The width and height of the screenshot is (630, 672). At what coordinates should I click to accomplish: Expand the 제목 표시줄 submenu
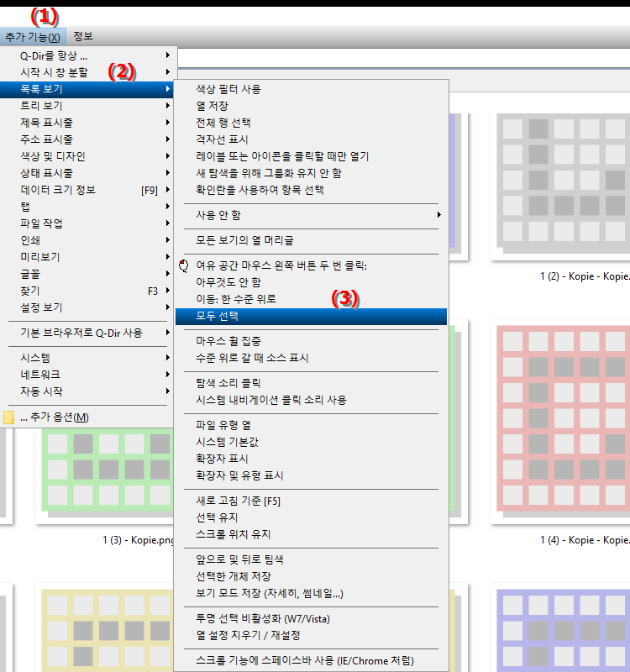[88, 123]
